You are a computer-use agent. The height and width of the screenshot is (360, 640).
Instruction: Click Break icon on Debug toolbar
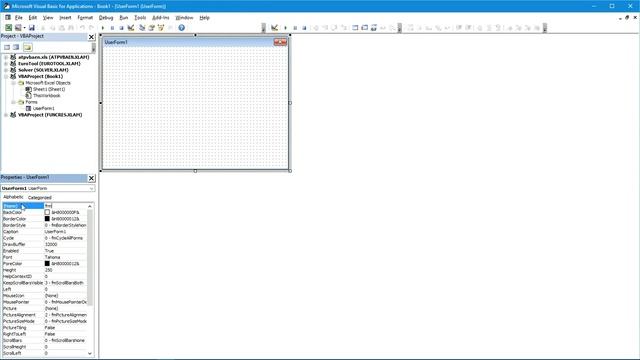click(x=295, y=28)
